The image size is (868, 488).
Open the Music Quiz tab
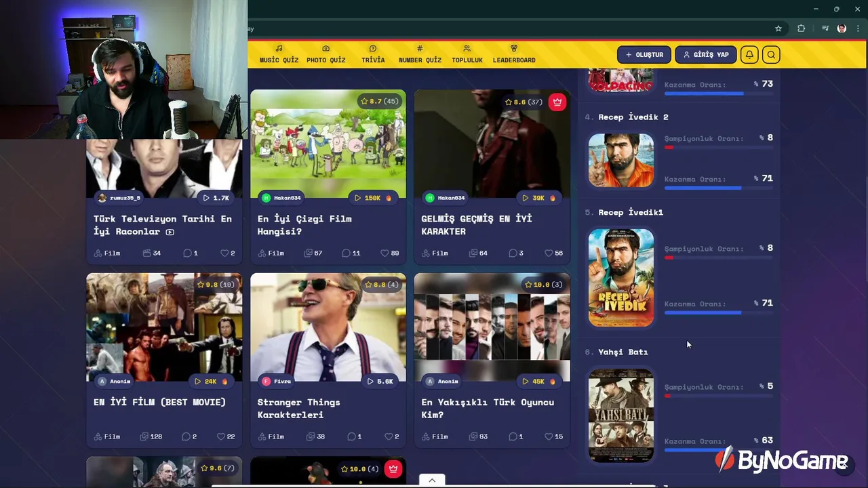279,54
